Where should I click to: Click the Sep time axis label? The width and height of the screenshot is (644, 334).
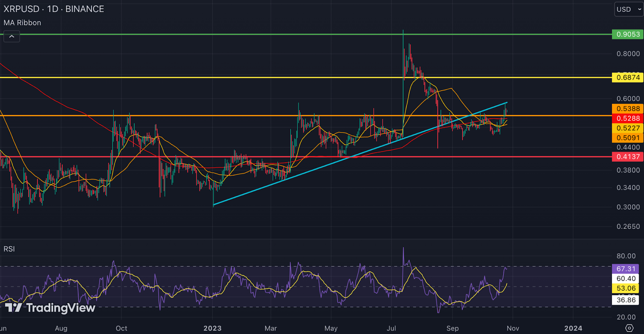452,328
